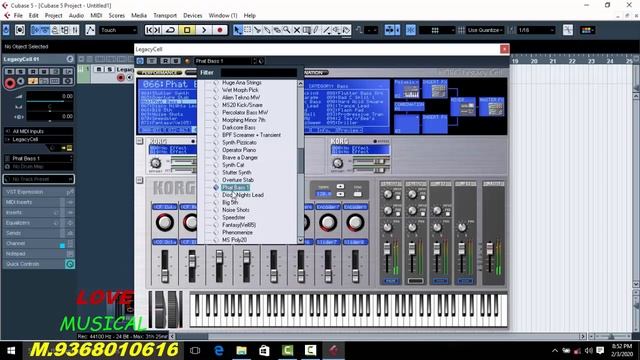Open Microsoft Edge from the taskbar
This screenshot has width=640, height=360.
pos(219,350)
